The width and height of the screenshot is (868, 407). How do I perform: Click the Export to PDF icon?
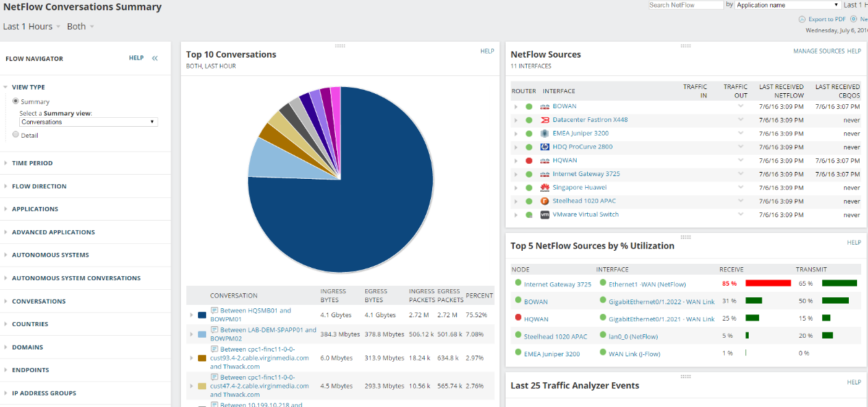coord(802,19)
